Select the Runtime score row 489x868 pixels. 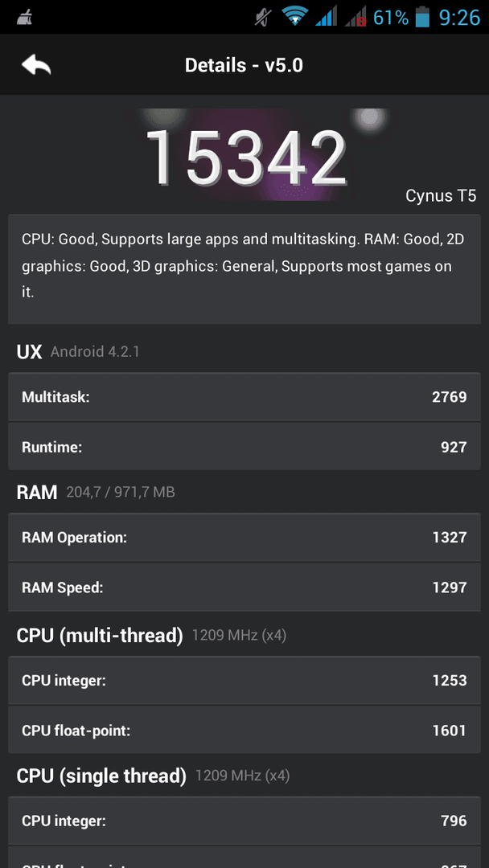244,447
